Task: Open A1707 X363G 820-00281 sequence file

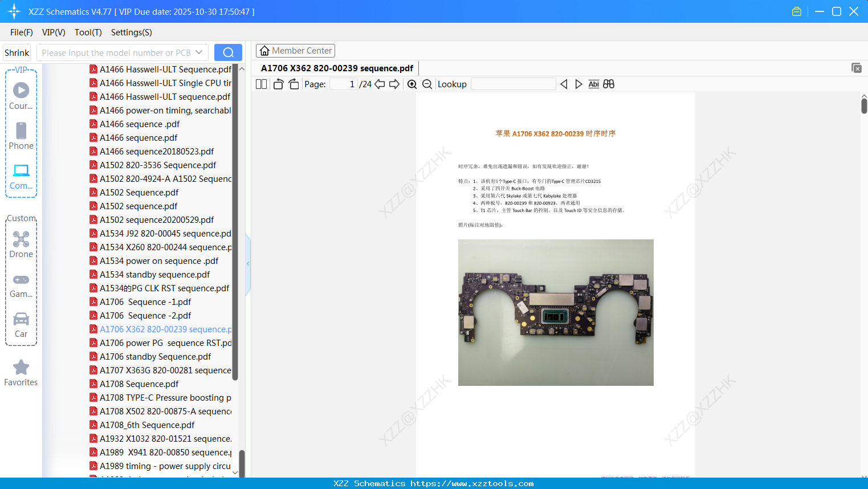Action: (x=161, y=370)
